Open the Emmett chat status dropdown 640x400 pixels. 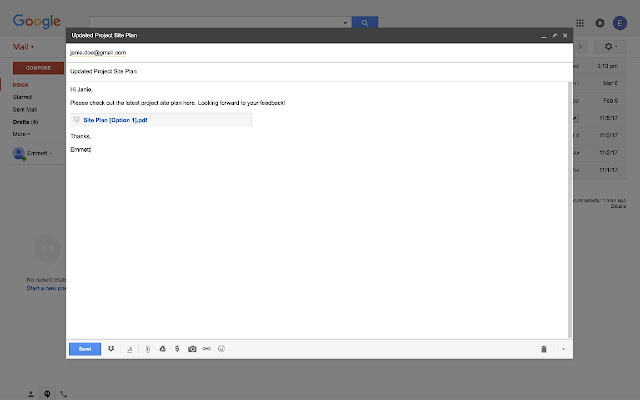(40, 153)
